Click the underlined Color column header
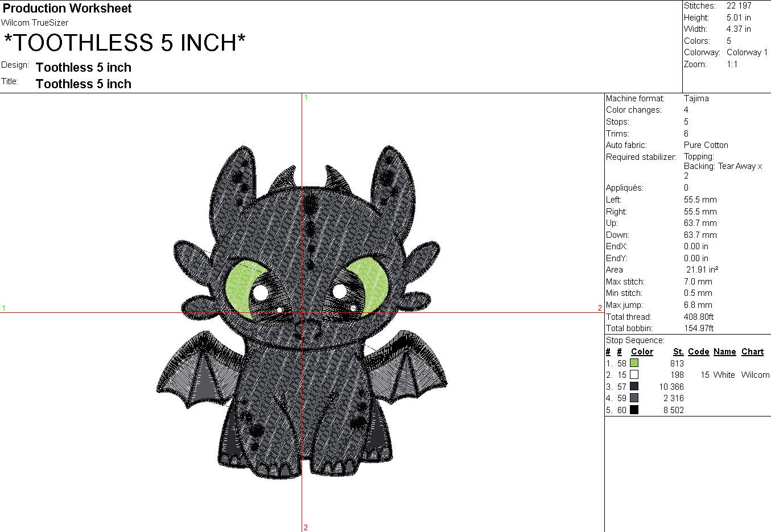Viewport: 771px width, 532px height. click(642, 352)
